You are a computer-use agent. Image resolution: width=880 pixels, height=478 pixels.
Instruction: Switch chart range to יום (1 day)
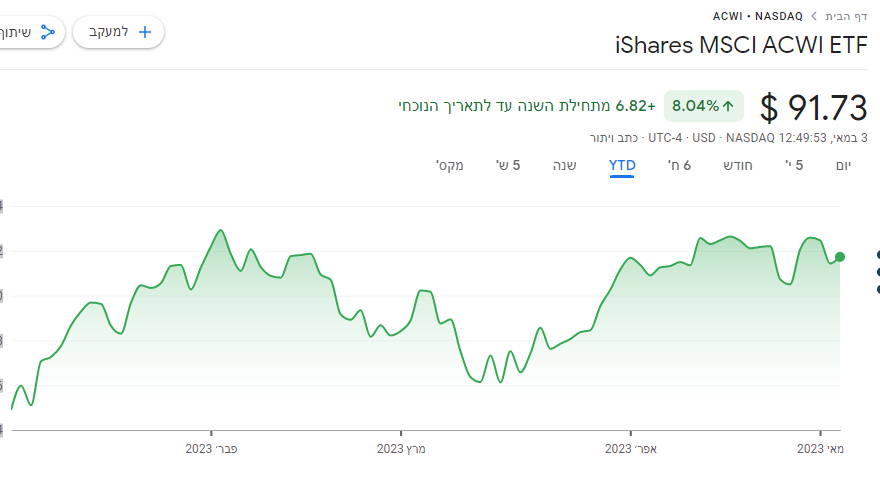point(843,164)
